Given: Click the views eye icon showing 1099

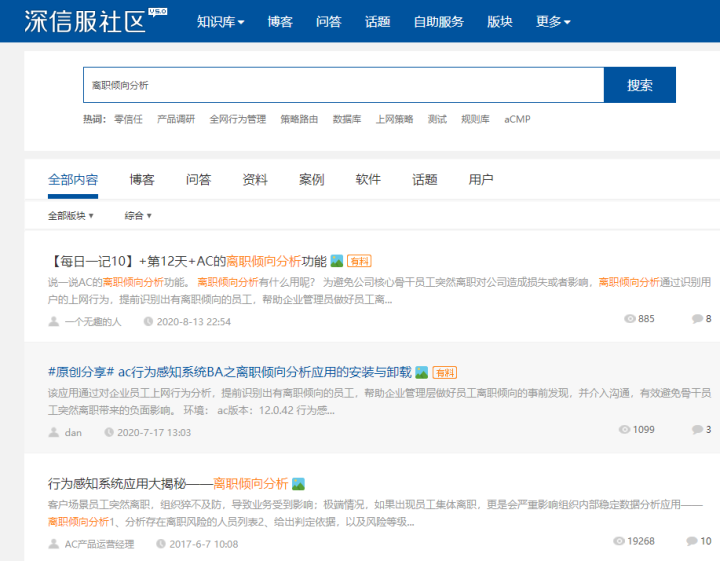Looking at the screenshot, I should (x=624, y=429).
